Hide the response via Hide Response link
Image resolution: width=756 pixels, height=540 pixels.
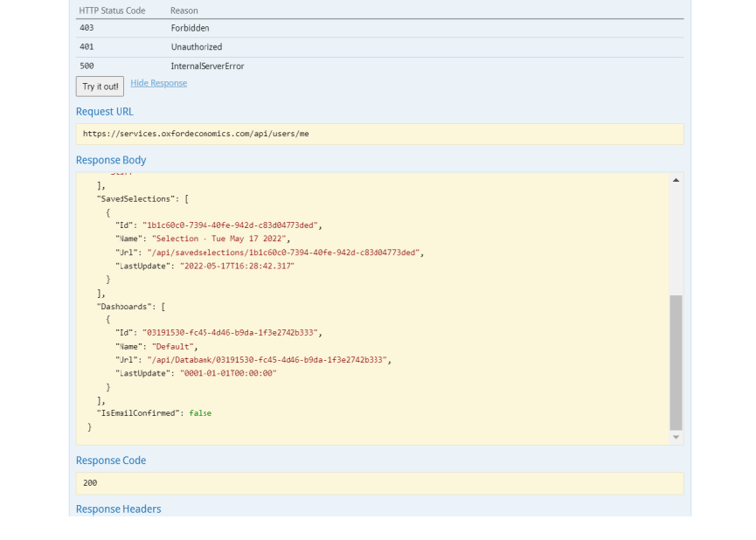(158, 83)
